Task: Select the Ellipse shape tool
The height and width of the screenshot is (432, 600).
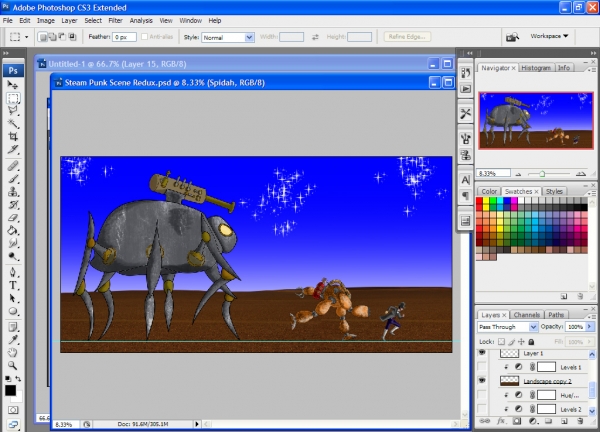Action: click(13, 311)
